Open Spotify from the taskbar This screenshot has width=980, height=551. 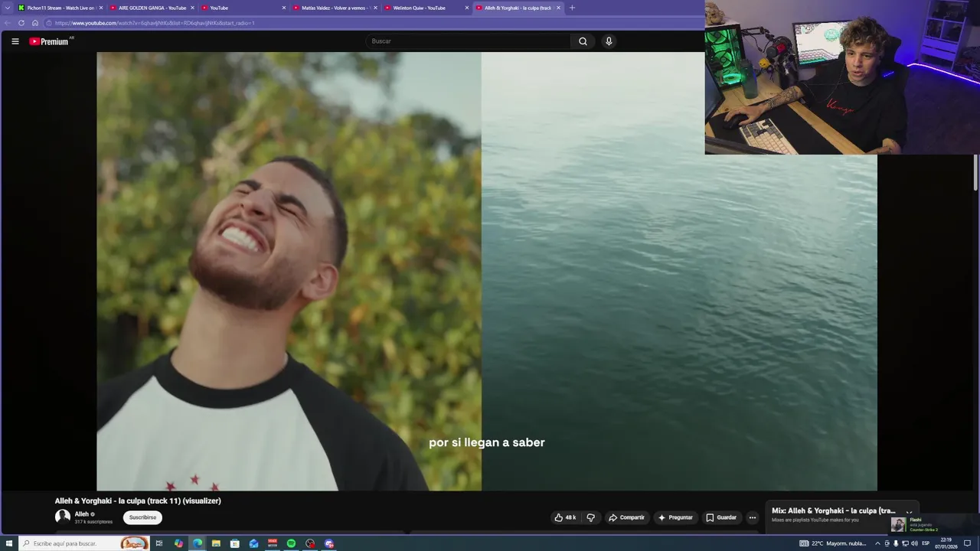(x=291, y=543)
